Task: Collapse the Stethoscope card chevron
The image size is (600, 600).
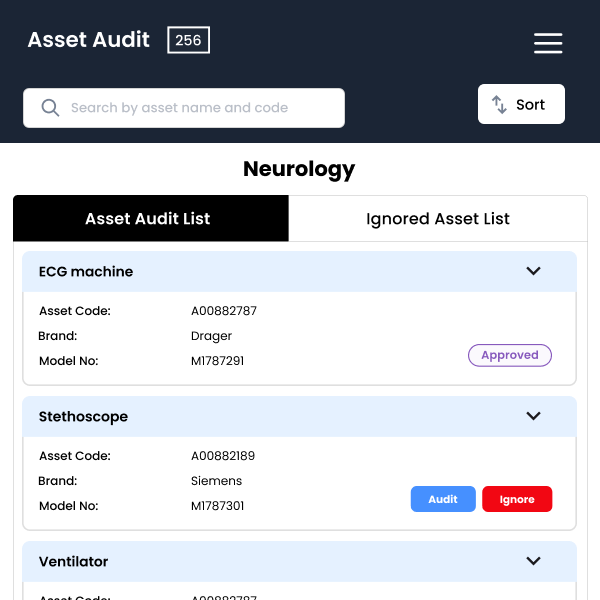Action: pos(533,416)
